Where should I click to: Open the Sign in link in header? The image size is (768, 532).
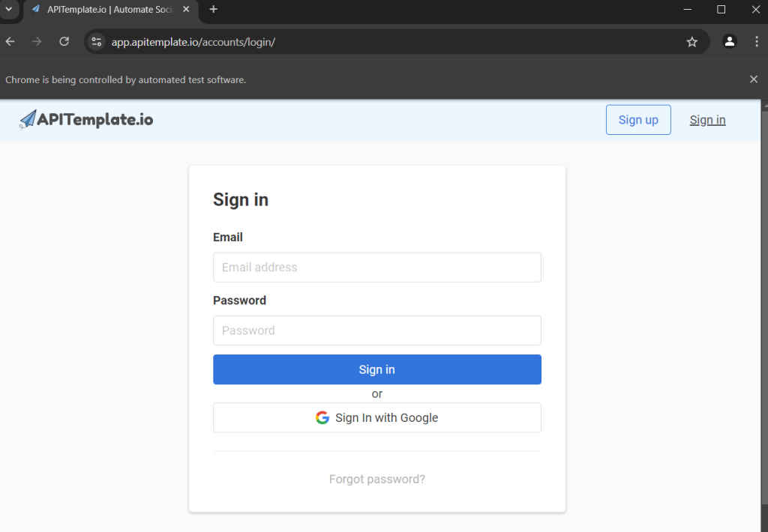[707, 120]
